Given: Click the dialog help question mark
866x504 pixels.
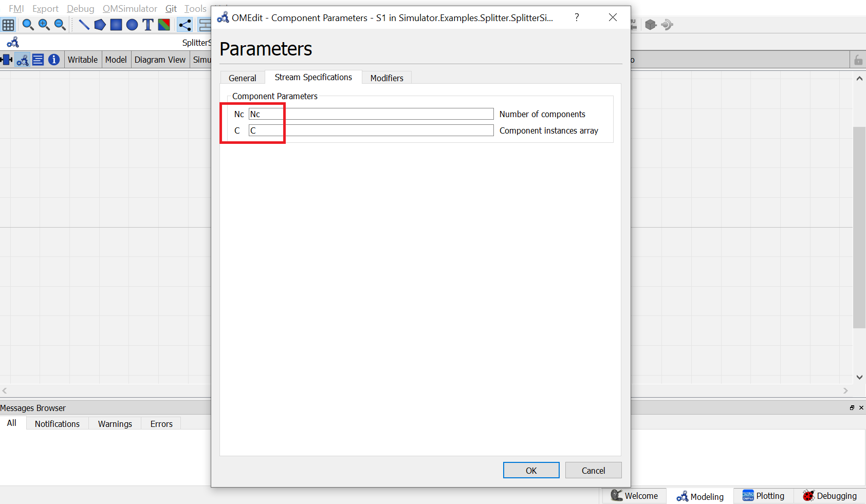Looking at the screenshot, I should point(577,17).
